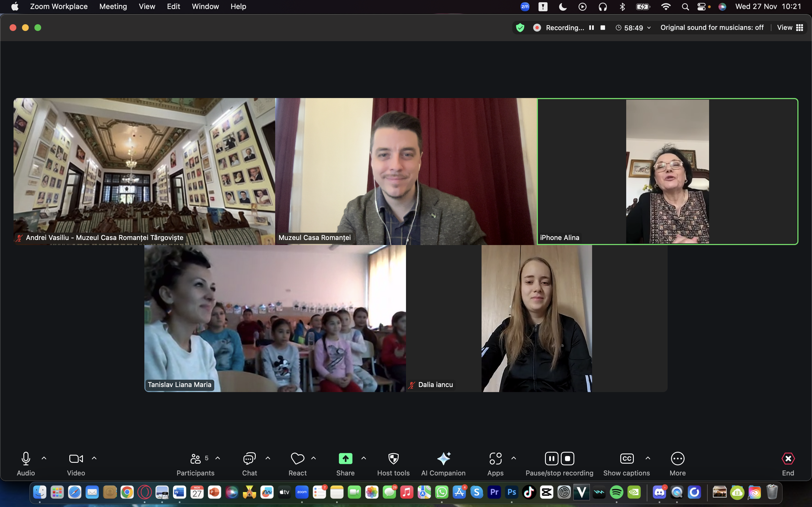Click Original sound for musicians: off

[x=712, y=28]
